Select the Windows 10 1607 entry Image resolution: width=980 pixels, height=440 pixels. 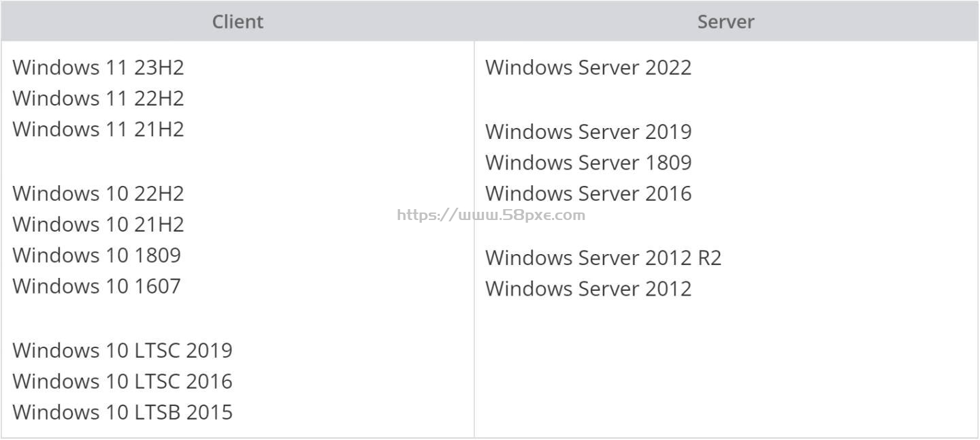pos(97,285)
